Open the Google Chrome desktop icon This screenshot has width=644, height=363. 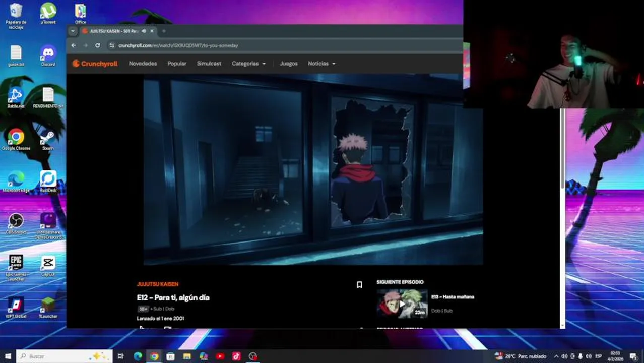click(16, 140)
